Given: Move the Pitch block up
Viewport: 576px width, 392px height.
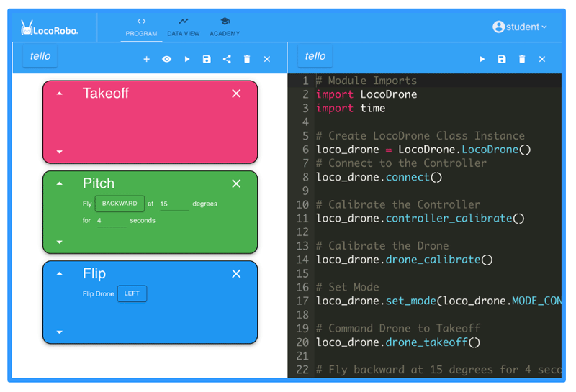Looking at the screenshot, I should click(60, 184).
